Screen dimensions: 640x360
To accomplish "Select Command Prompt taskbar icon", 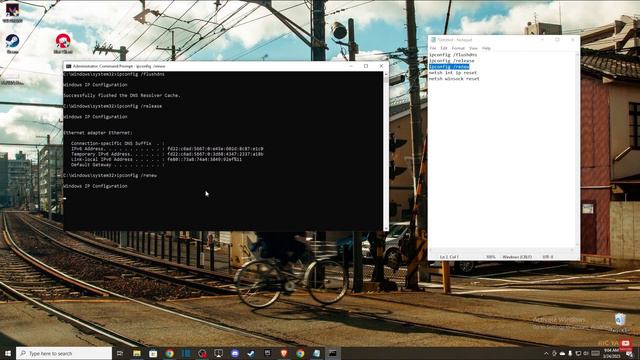I will point(333,353).
